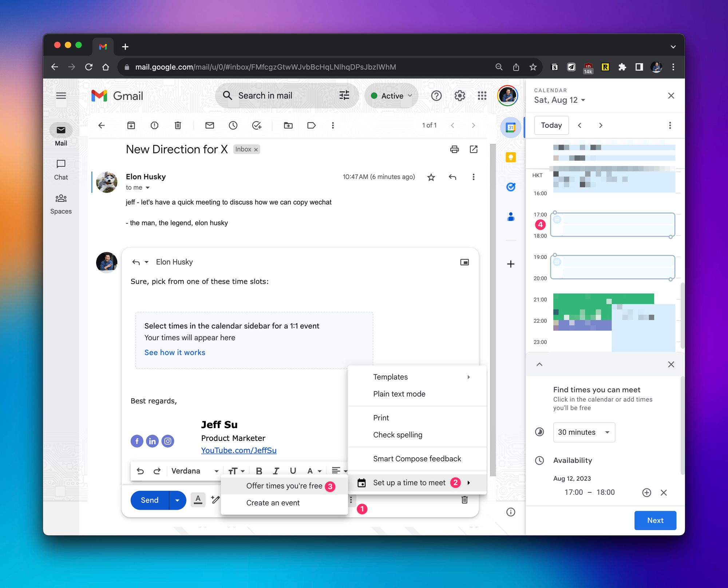Open Spaces in the sidebar
The height and width of the screenshot is (588, 728).
tap(61, 204)
